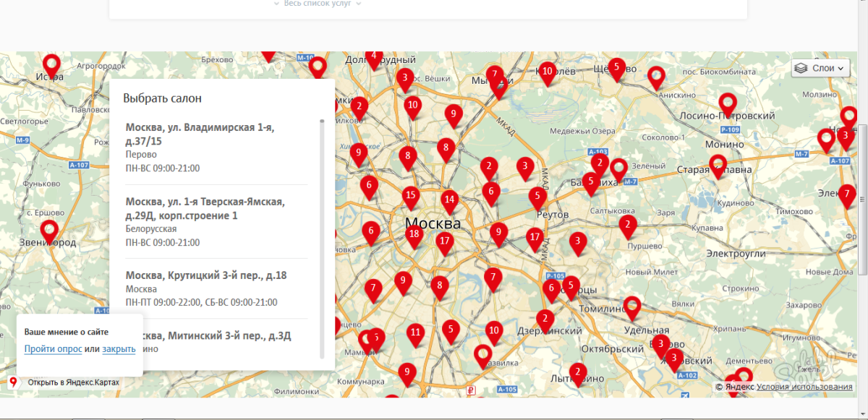Pick salon at Крутицкий 3-й пер.
868x420 pixels.
tap(206, 275)
